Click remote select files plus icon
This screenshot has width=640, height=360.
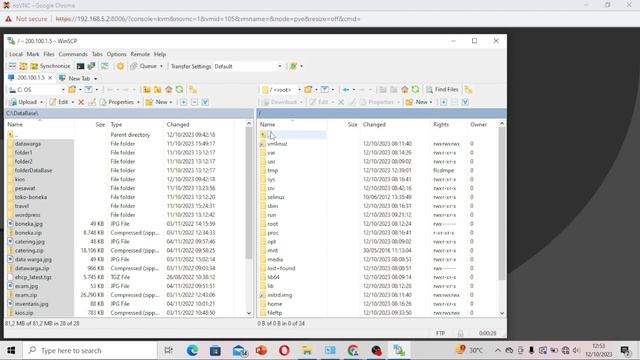(444, 102)
